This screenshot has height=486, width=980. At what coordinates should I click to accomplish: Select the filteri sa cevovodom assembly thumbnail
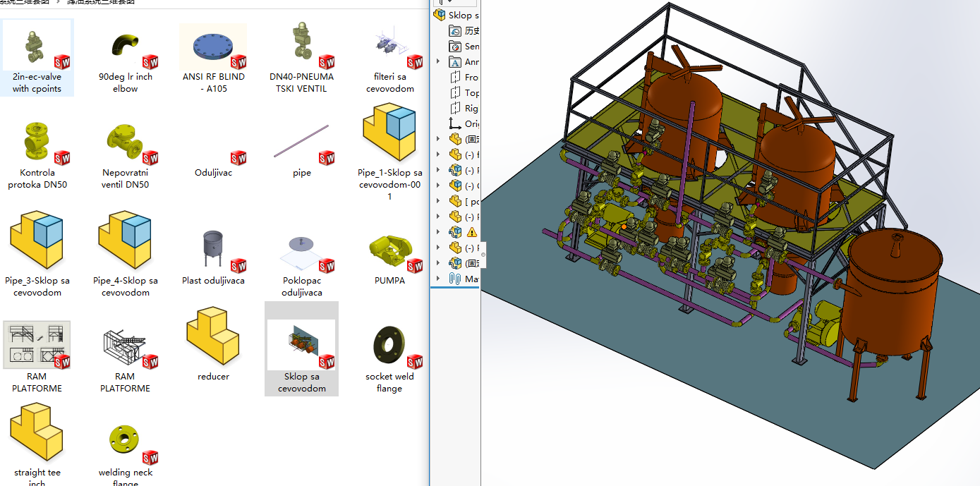tap(389, 45)
